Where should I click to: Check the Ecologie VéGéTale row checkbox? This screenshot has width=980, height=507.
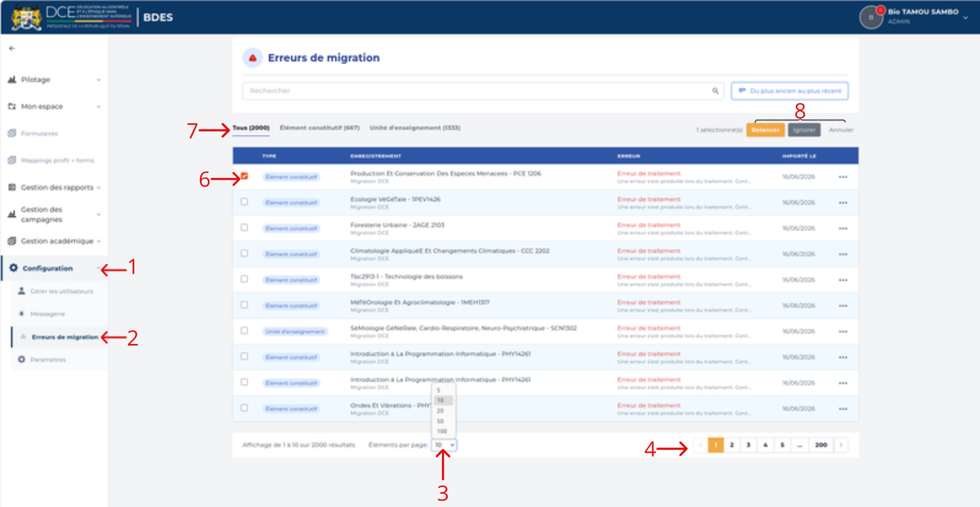pyautogui.click(x=244, y=201)
